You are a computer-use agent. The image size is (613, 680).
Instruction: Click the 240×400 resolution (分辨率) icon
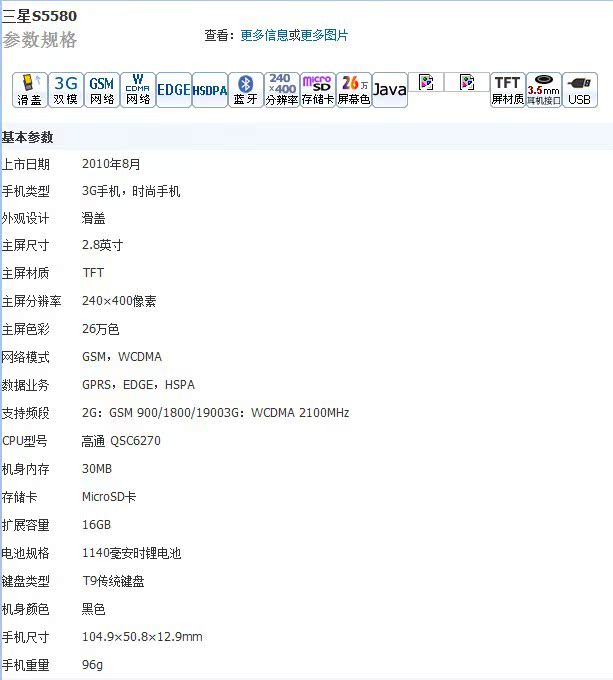point(281,90)
